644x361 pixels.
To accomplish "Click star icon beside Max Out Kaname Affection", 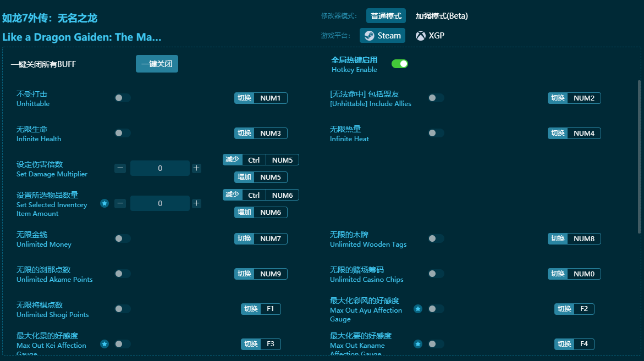I will coord(418,344).
